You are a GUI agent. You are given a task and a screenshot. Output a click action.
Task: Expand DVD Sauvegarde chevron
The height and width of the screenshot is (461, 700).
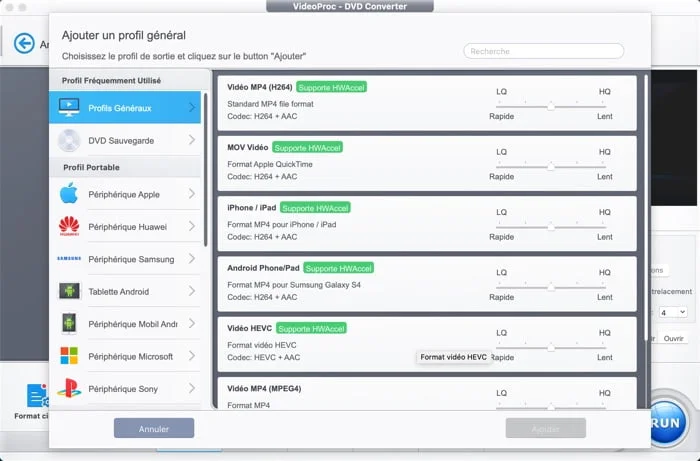coord(192,140)
